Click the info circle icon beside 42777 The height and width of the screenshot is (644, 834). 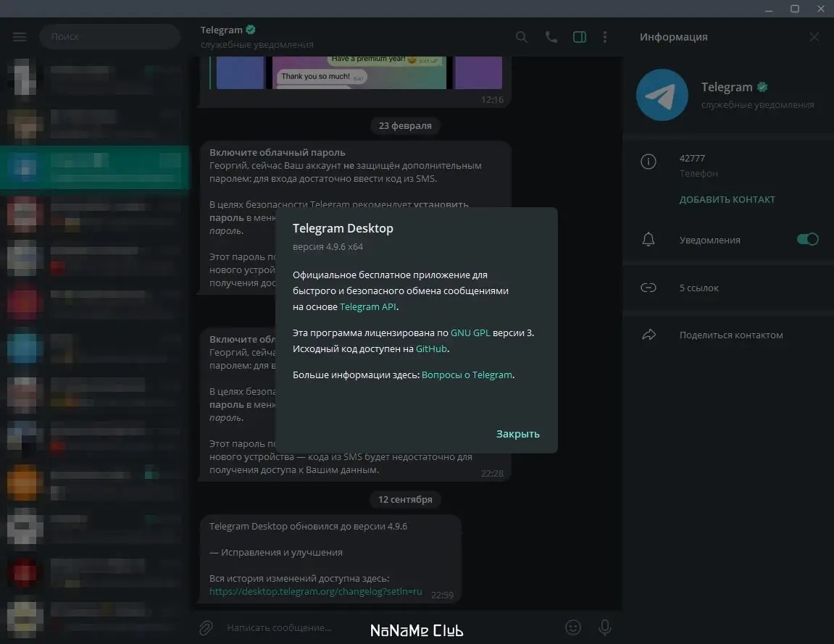[x=649, y=161]
